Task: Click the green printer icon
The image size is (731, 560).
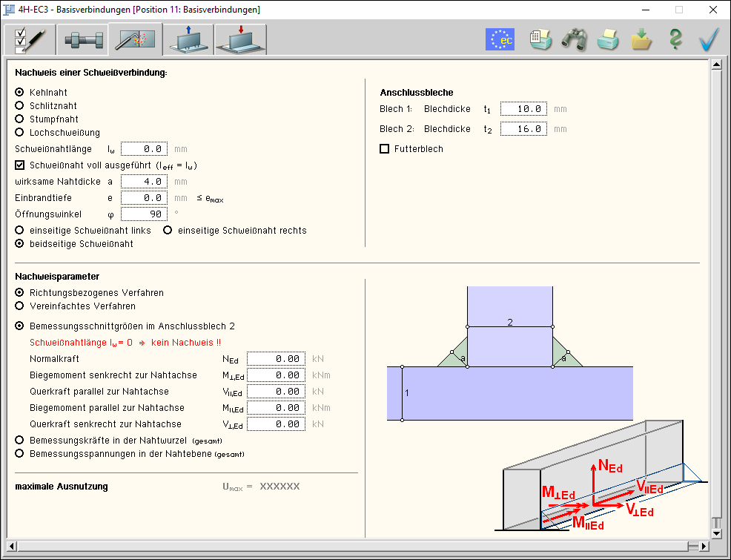Action: 608,39
